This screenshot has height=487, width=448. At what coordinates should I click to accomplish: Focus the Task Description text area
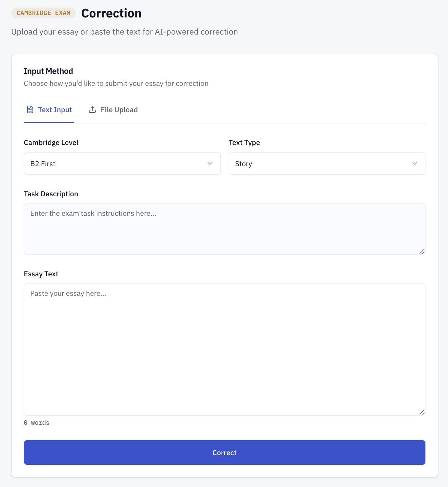(x=225, y=229)
